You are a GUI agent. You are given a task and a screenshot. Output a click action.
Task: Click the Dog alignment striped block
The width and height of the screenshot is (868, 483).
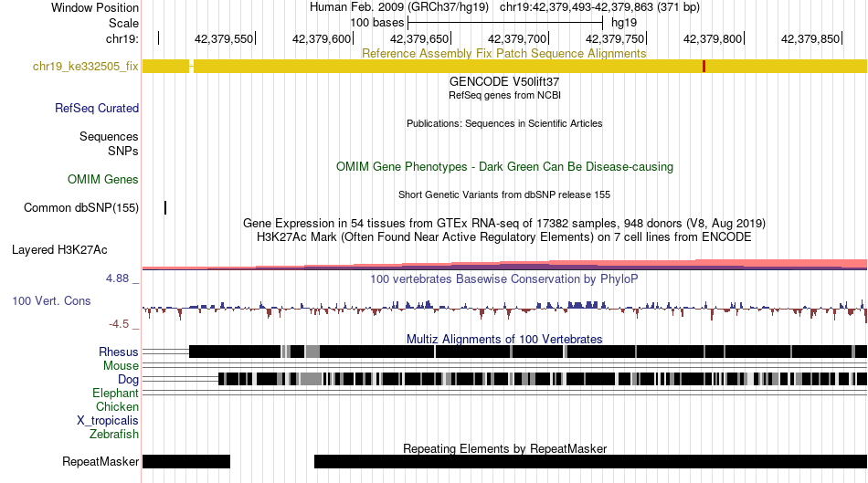click(543, 379)
